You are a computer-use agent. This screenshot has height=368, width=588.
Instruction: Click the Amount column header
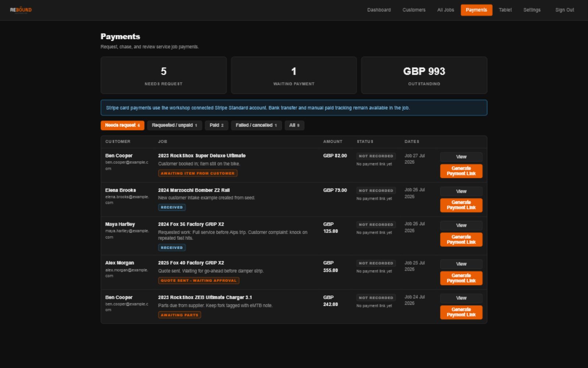coord(333,142)
